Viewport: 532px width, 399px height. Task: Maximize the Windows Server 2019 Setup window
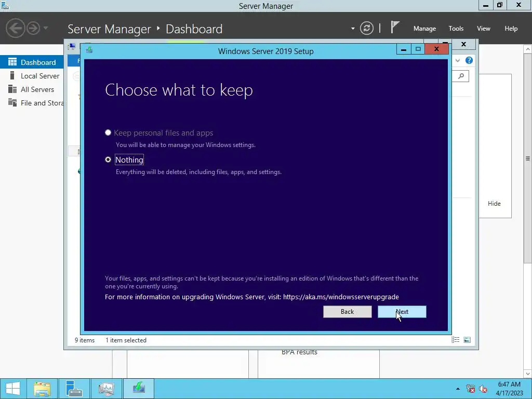point(418,49)
